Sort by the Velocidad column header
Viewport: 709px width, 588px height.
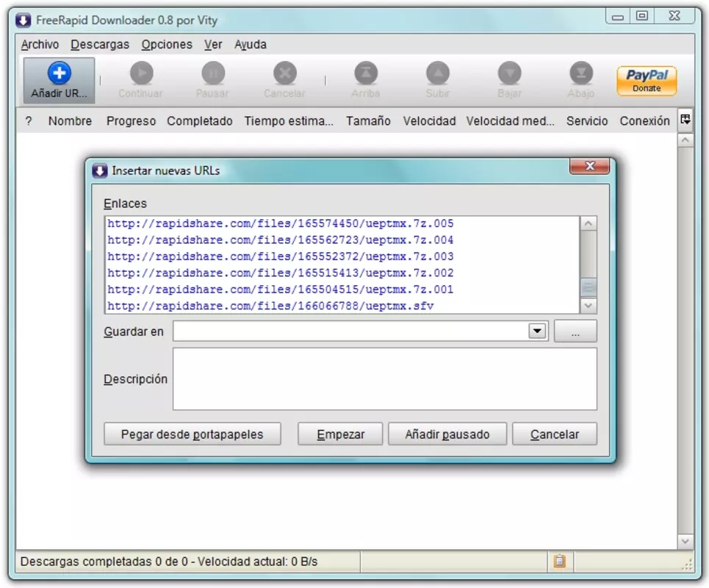click(x=430, y=121)
